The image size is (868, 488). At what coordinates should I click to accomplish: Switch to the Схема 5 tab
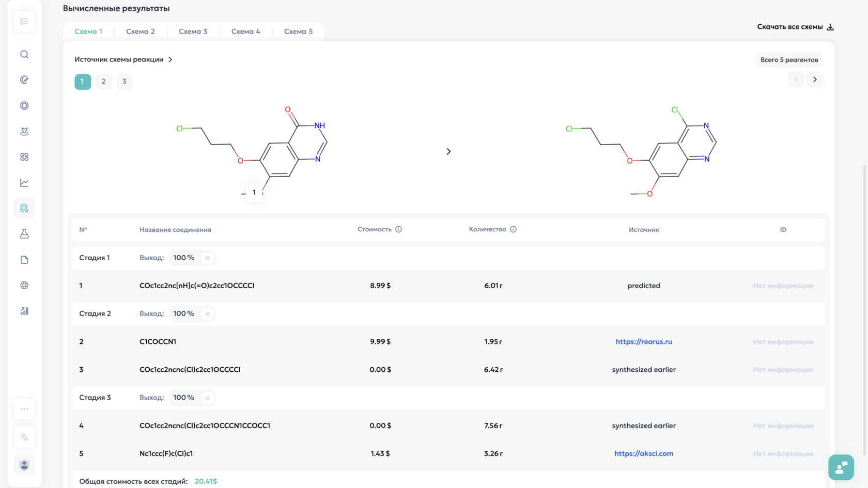coord(298,32)
